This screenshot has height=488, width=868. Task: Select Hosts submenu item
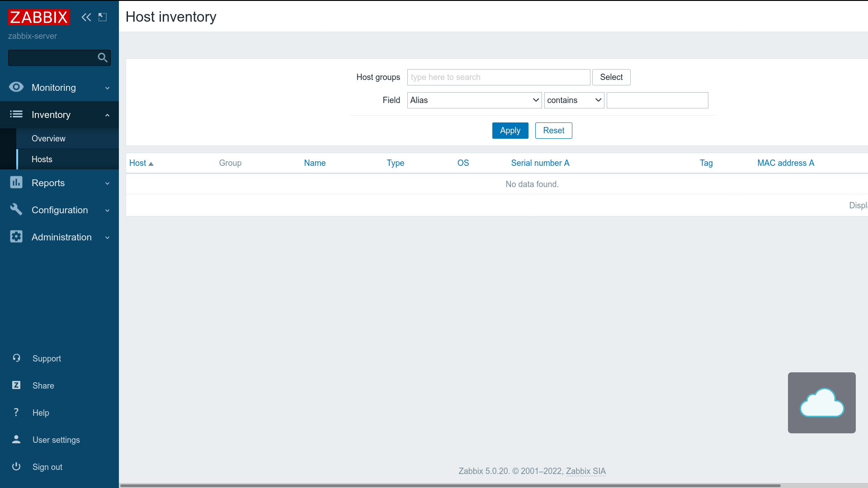(x=42, y=160)
